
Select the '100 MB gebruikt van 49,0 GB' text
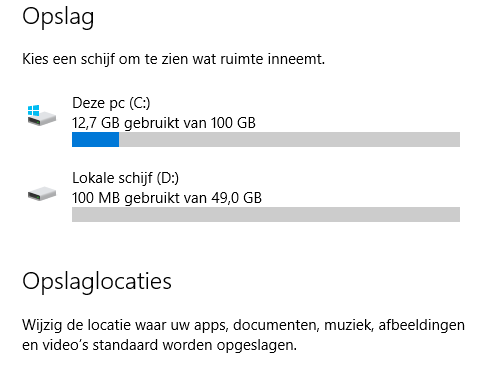[x=167, y=198]
